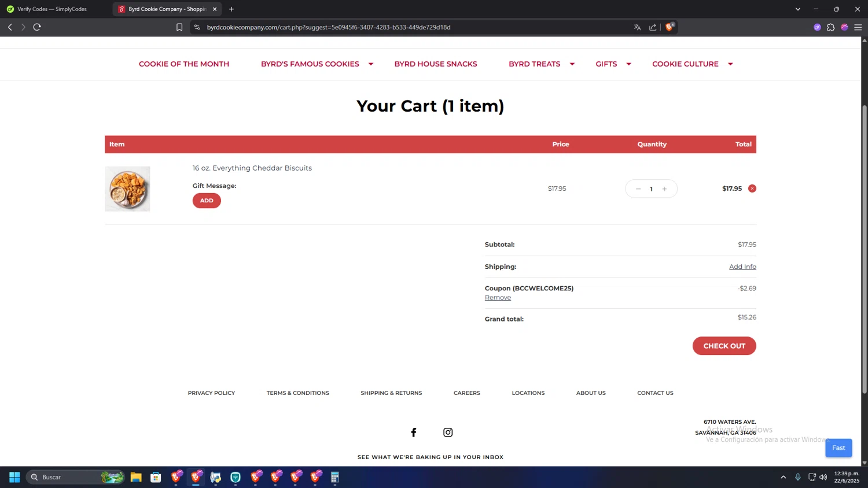
Task: Open 16 oz. Everything Cheddar Biscuits link
Action: coord(252,168)
